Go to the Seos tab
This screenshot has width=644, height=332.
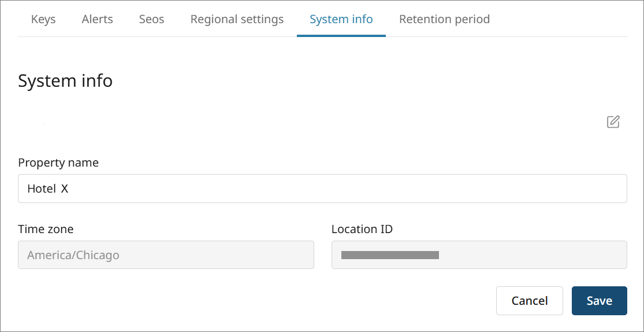tap(151, 19)
